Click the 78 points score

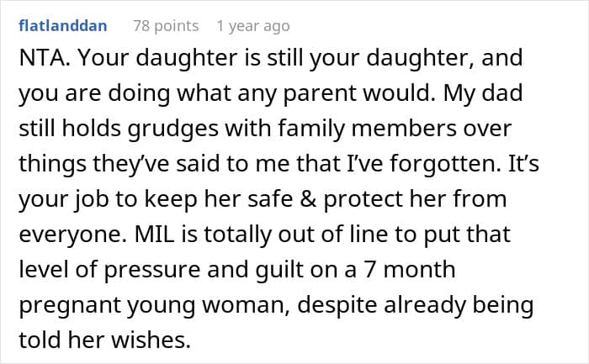point(165,25)
